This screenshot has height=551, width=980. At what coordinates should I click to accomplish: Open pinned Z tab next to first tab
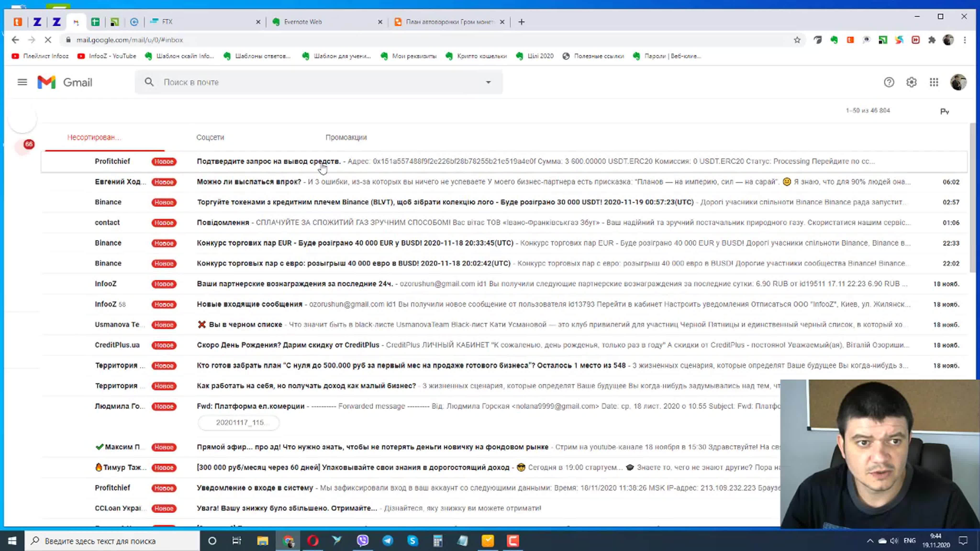tap(37, 22)
